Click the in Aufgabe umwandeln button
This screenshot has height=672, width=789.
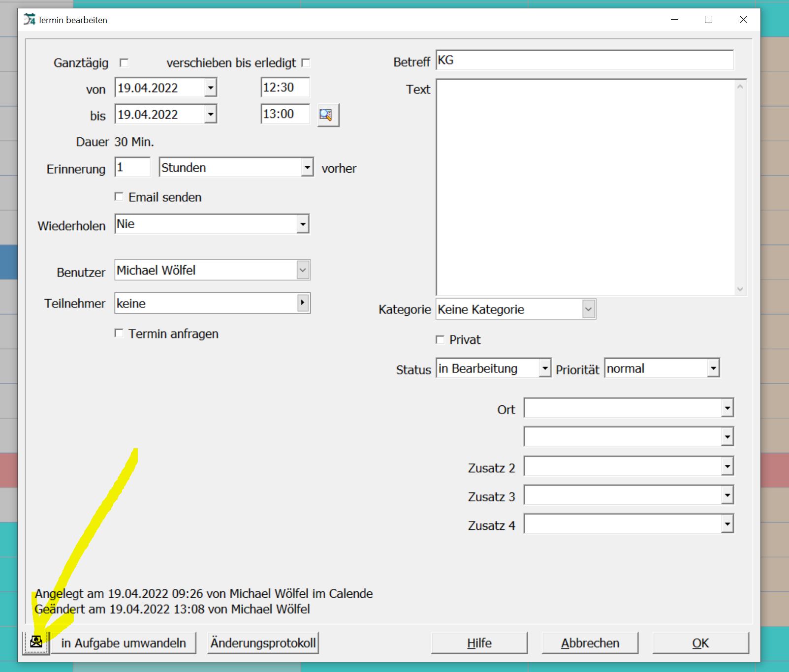pyautogui.click(x=124, y=643)
